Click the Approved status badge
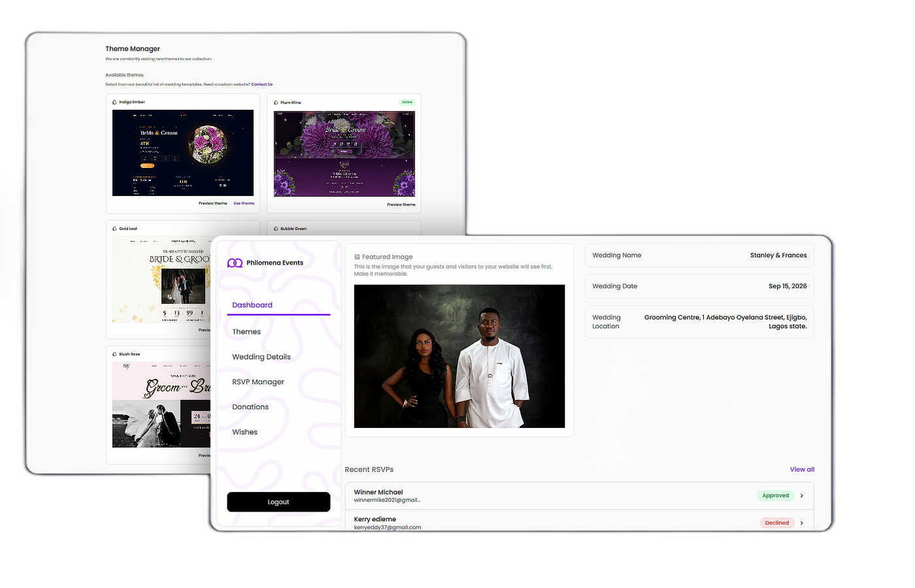 (776, 496)
